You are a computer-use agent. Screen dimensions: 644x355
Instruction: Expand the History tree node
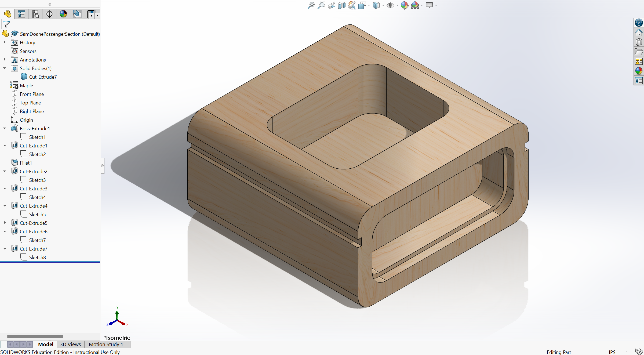(5, 42)
